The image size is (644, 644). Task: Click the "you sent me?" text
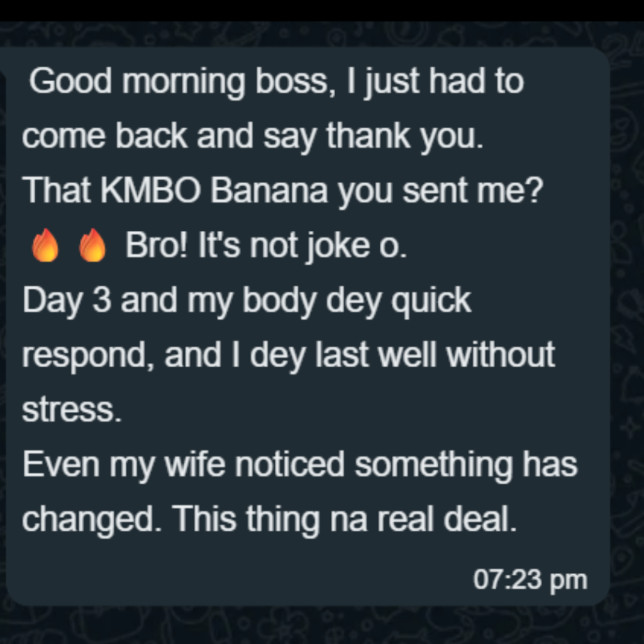click(x=440, y=191)
